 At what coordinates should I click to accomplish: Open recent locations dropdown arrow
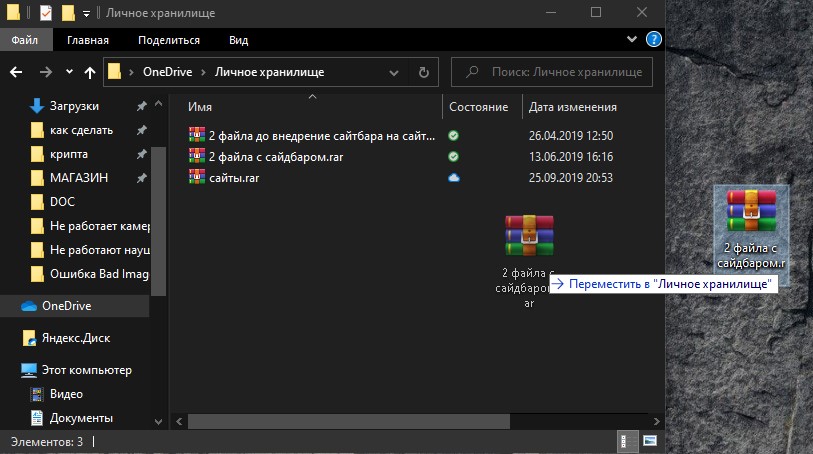(x=69, y=72)
